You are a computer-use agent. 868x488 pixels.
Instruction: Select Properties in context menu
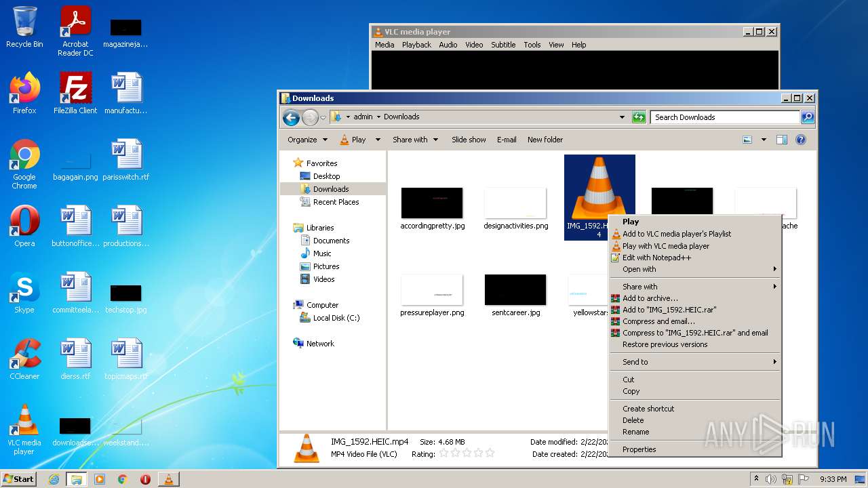pos(694,449)
